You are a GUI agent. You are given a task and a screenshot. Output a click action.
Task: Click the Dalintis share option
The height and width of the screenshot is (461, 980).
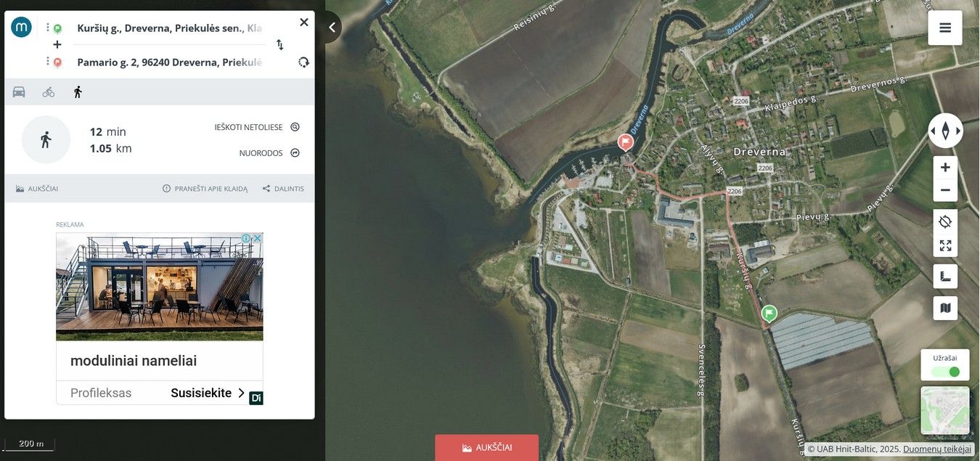pos(283,189)
